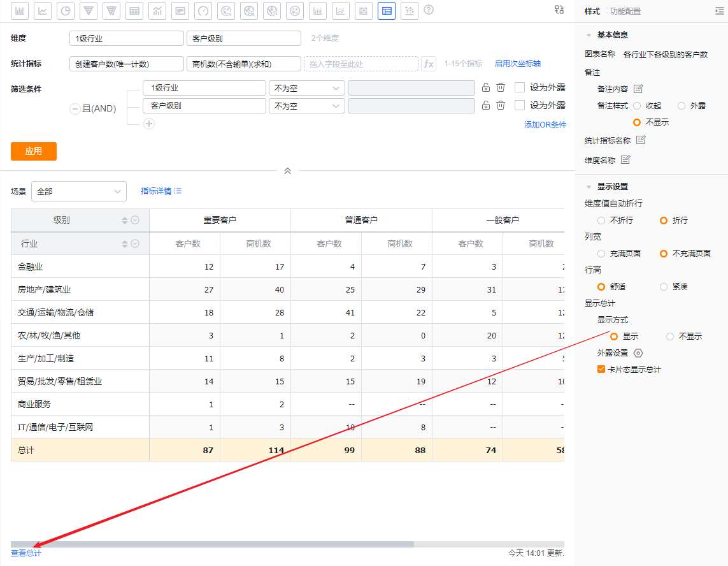The image size is (728, 566).
Task: Click the 创建客户数(唯一计数) metric field
Action: (x=126, y=64)
